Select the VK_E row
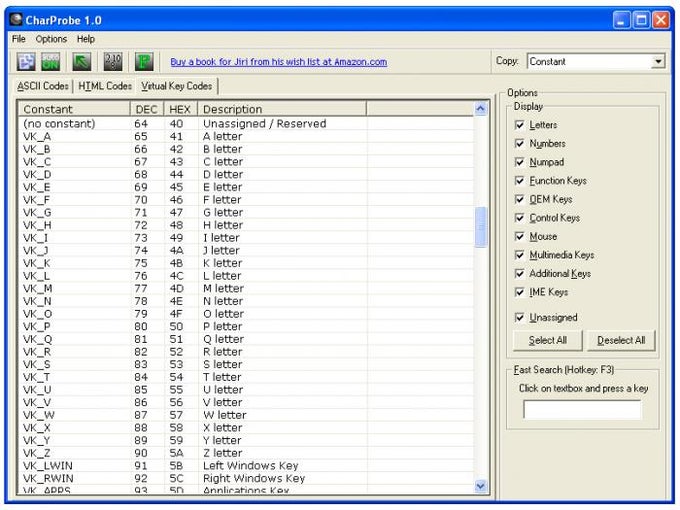Image resolution: width=680 pixels, height=510 pixels. click(246, 187)
